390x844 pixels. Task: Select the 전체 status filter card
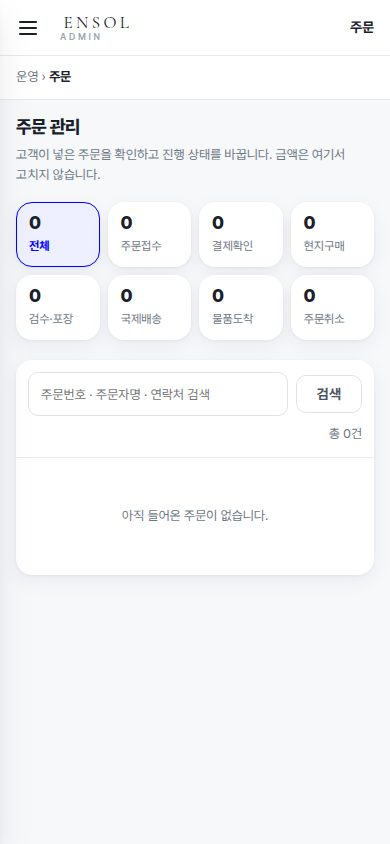click(58, 235)
